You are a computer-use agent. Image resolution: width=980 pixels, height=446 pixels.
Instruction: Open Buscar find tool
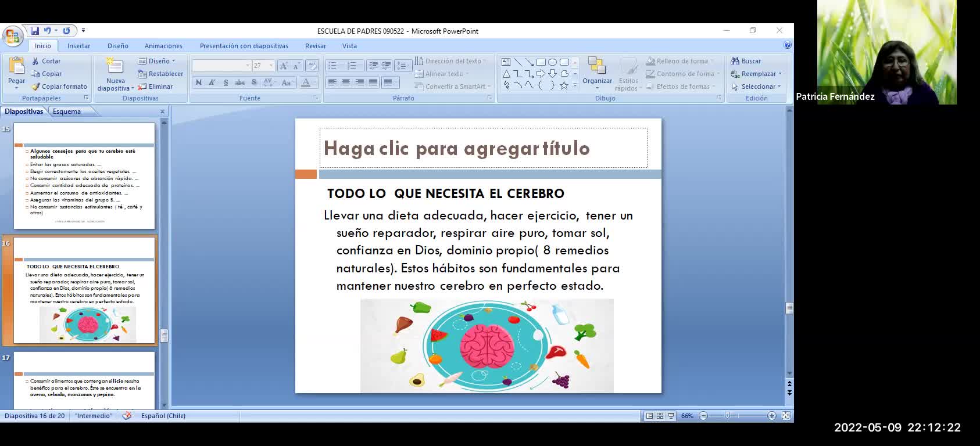pyautogui.click(x=746, y=61)
